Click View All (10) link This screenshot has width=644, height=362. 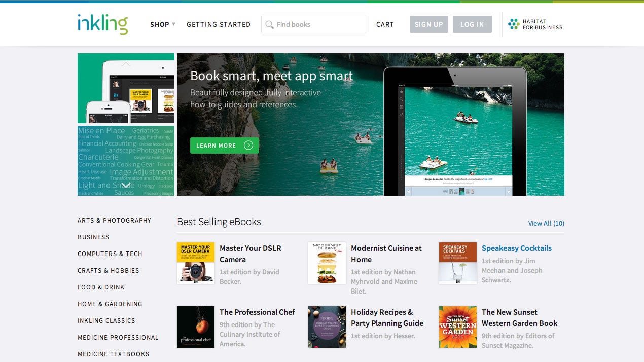point(546,223)
